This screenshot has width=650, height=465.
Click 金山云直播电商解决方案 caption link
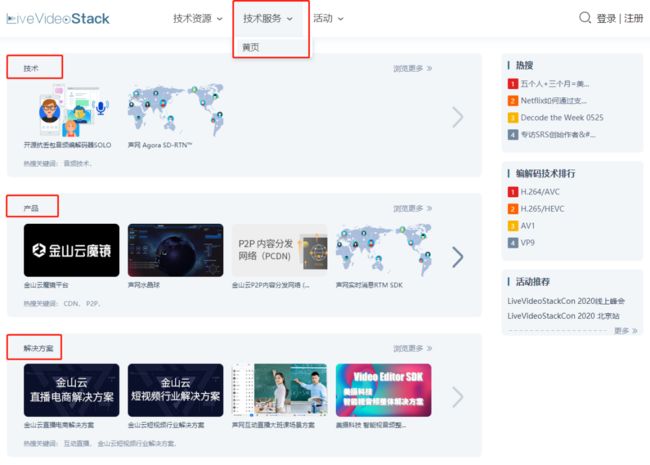pos(59,425)
